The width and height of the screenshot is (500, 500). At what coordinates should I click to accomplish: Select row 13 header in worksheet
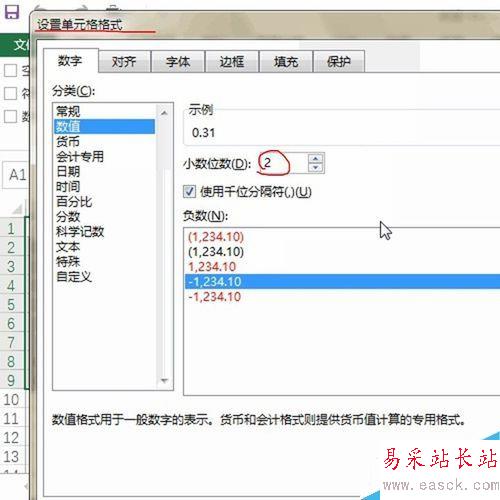coord(12,457)
